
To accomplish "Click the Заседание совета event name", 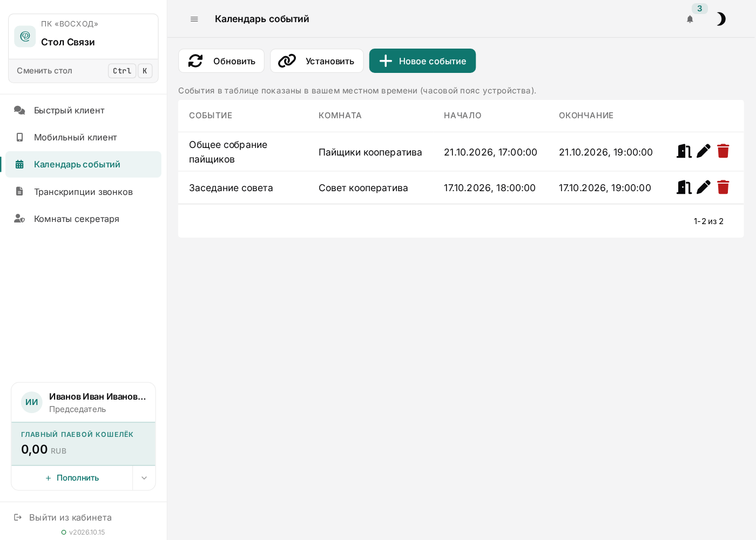I will tap(231, 188).
